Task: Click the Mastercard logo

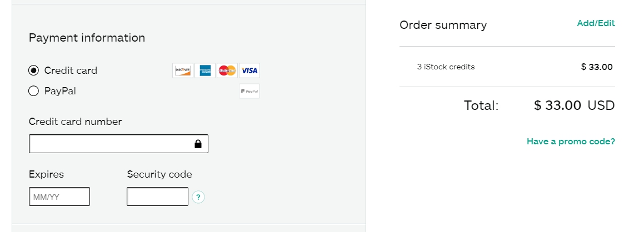Action: coord(227,70)
